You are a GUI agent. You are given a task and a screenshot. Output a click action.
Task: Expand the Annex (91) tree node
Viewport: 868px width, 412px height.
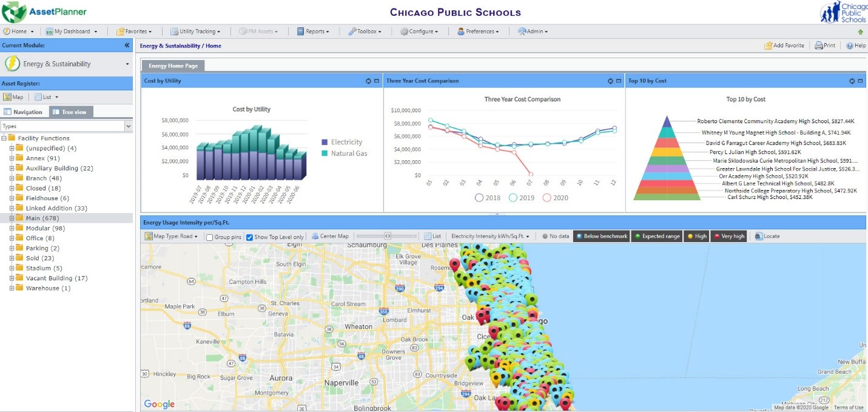tap(12, 158)
